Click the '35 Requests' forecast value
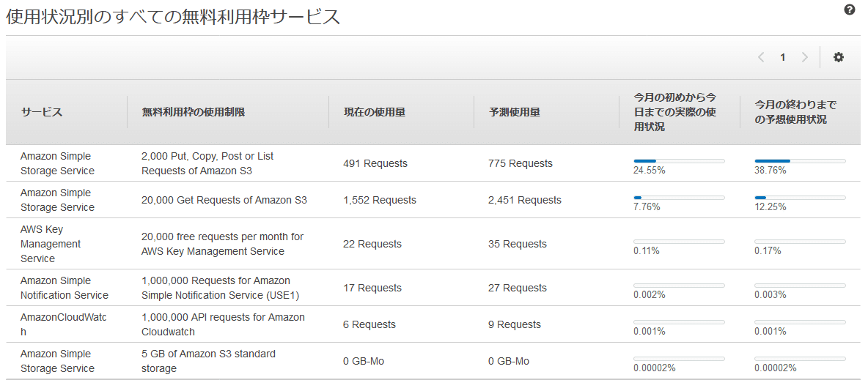 pos(518,244)
